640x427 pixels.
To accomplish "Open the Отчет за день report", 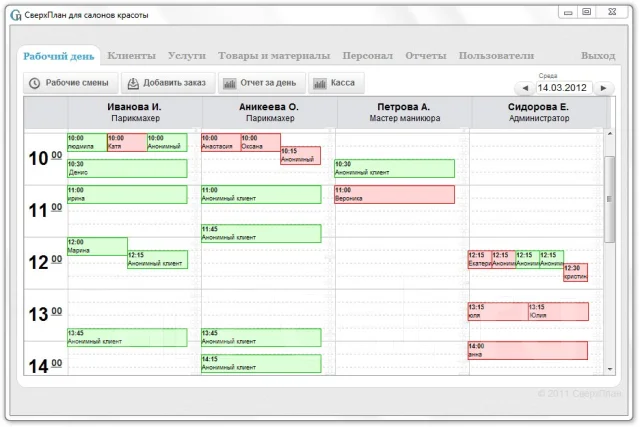I will (x=262, y=83).
